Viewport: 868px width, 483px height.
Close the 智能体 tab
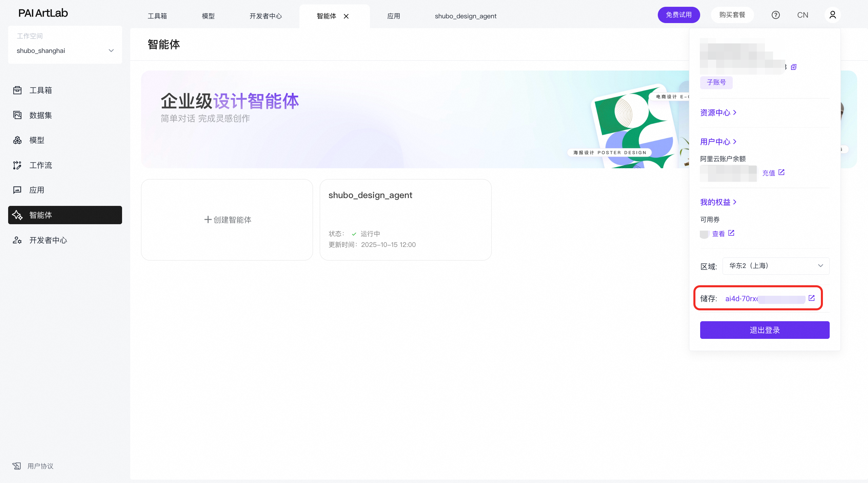point(346,16)
